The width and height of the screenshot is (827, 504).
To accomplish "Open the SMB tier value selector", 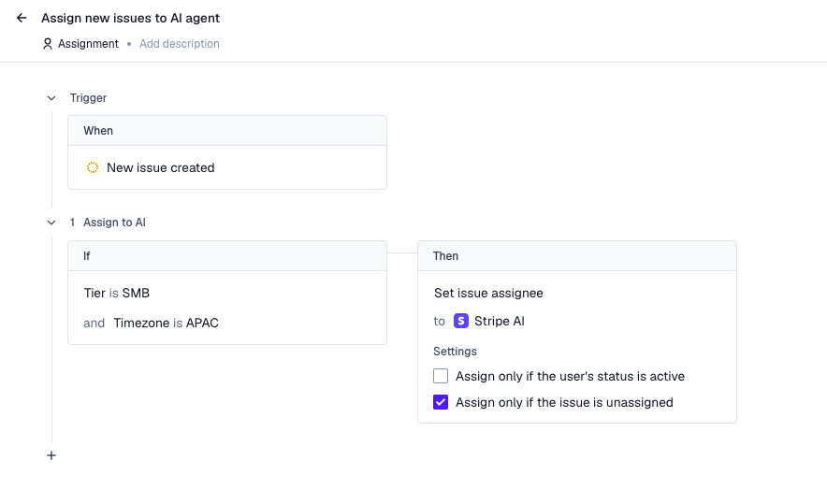I will [x=136, y=293].
